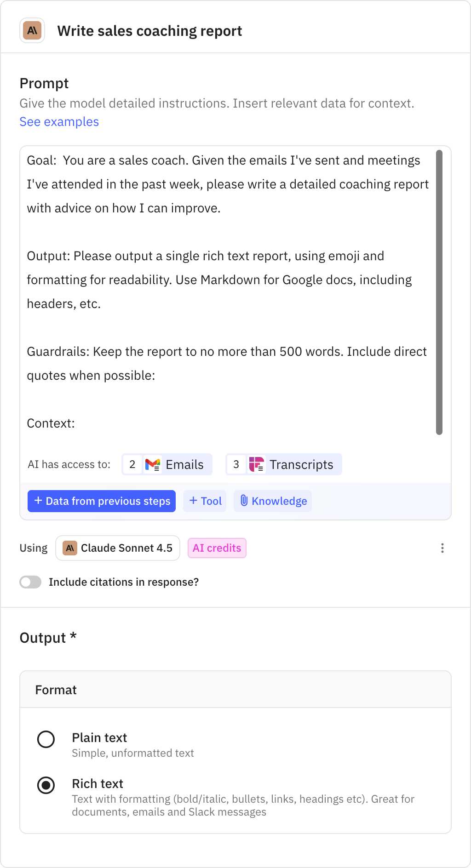Open the Claude Sonnet 4.5 model selector

118,548
